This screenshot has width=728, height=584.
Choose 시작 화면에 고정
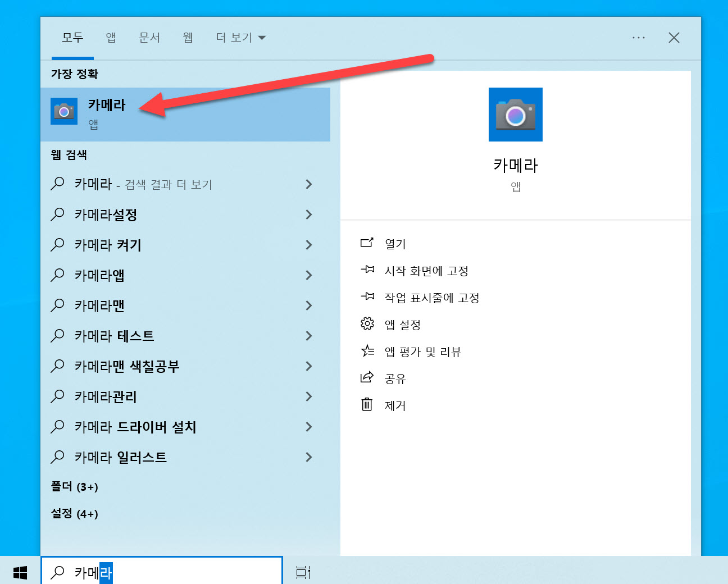426,271
